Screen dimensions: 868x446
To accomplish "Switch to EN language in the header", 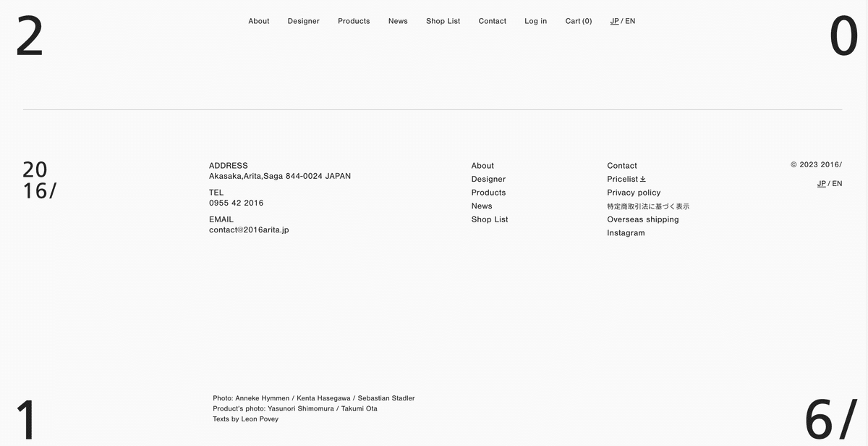I will point(630,21).
